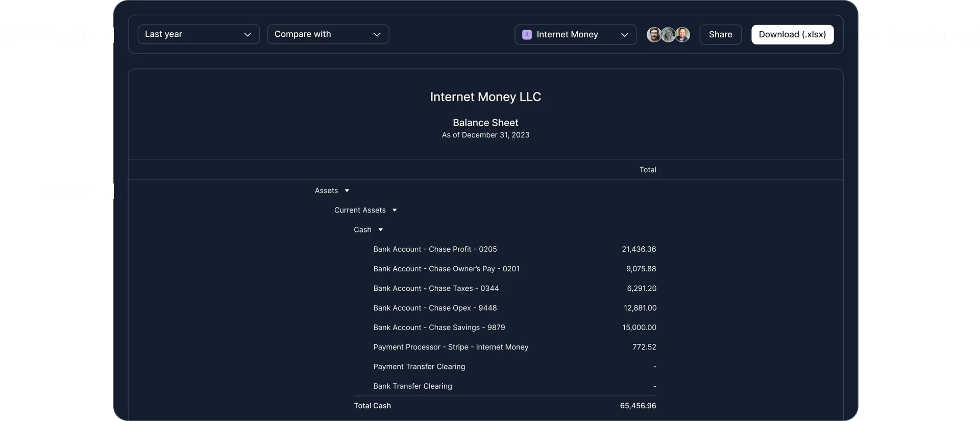
Task: Click the Current Assets label
Action: tap(360, 210)
